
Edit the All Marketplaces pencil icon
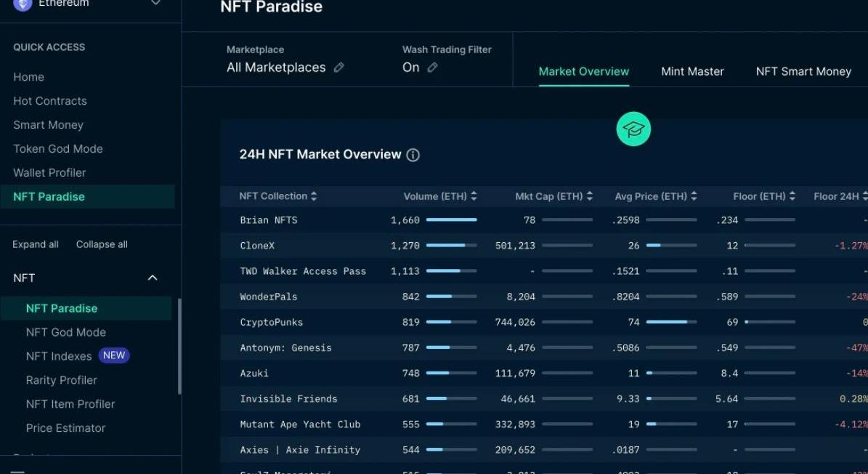338,68
